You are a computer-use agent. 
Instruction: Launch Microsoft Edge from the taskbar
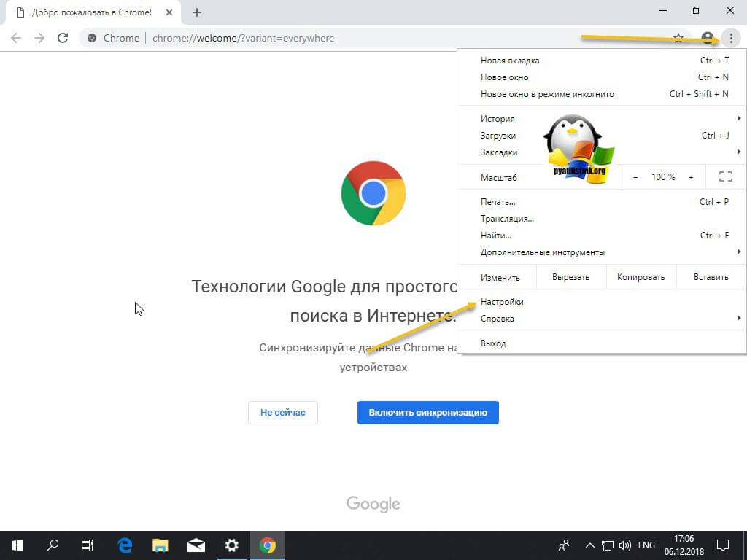pyautogui.click(x=125, y=545)
